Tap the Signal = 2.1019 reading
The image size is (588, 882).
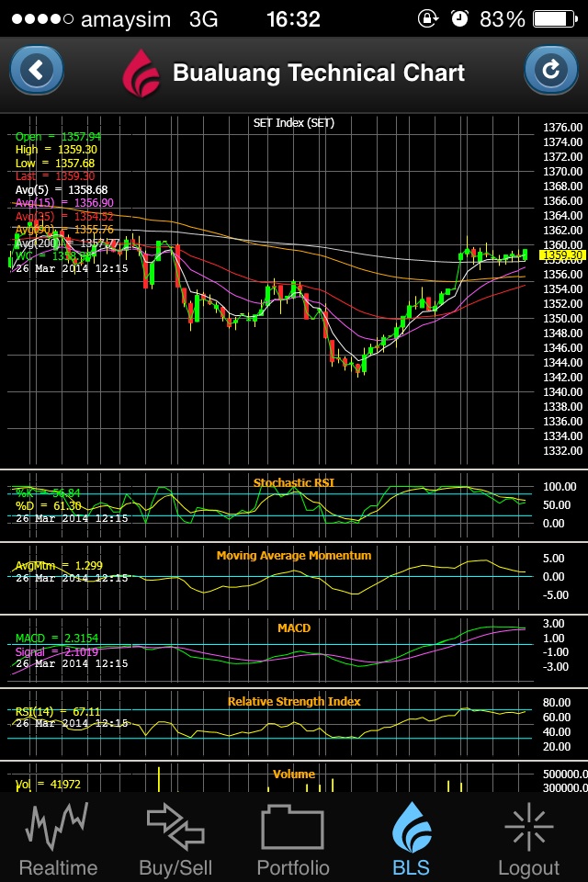click(x=57, y=651)
